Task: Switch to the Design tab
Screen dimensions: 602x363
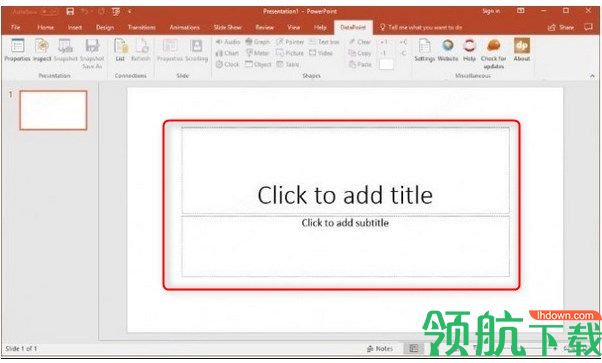Action: [105, 27]
